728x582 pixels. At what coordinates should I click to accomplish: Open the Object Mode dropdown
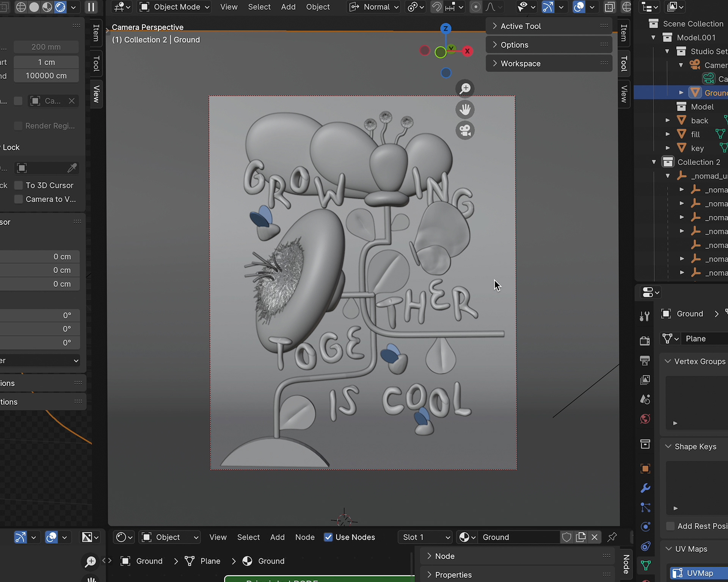(175, 7)
